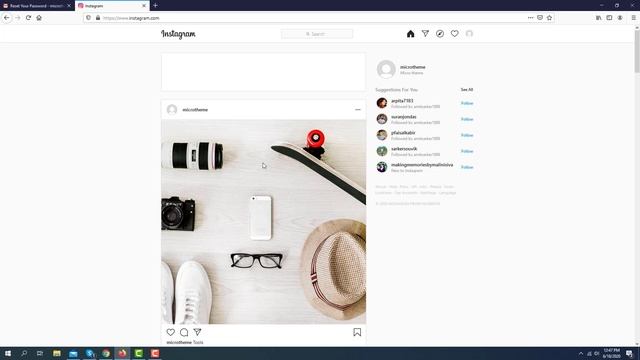Open Firefox library icon
The height and width of the screenshot is (360, 640).
(x=599, y=18)
